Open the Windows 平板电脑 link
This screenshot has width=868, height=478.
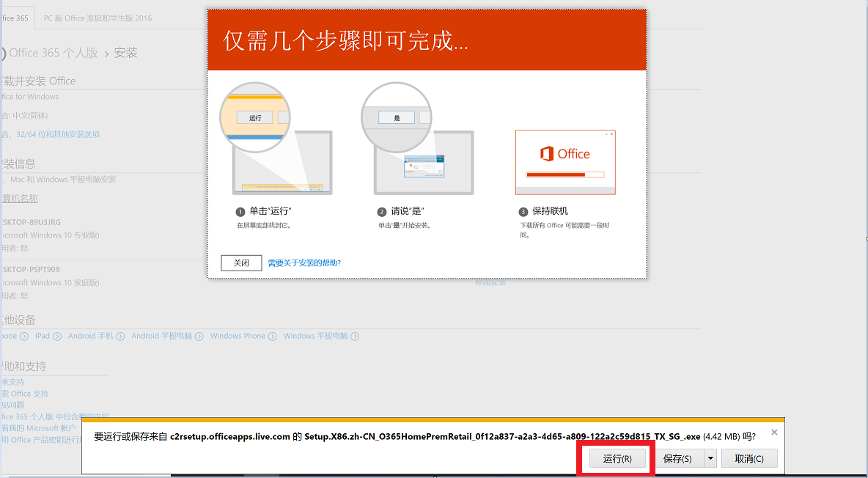pyautogui.click(x=315, y=336)
